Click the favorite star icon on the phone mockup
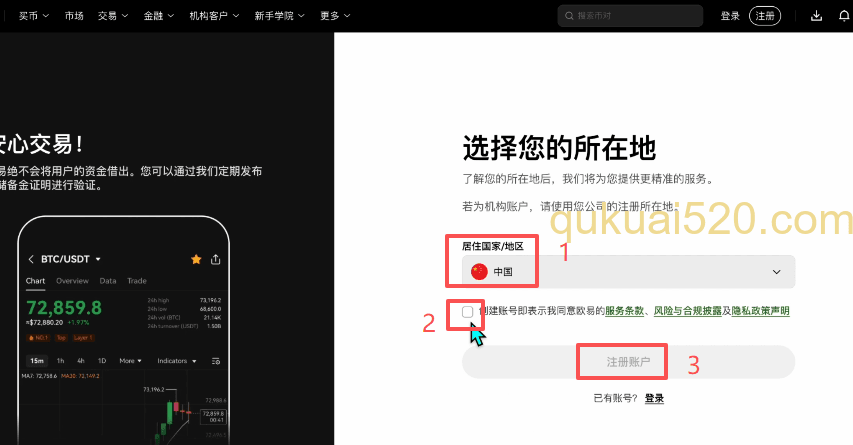 (196, 259)
